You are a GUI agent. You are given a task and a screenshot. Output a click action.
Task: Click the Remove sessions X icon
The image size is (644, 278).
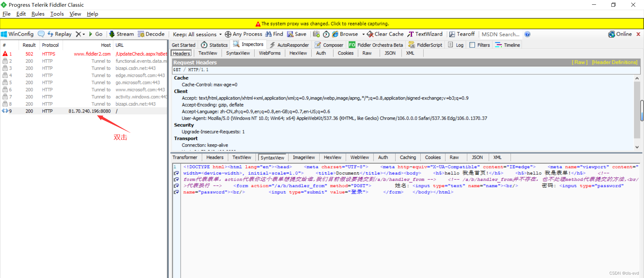click(x=78, y=34)
